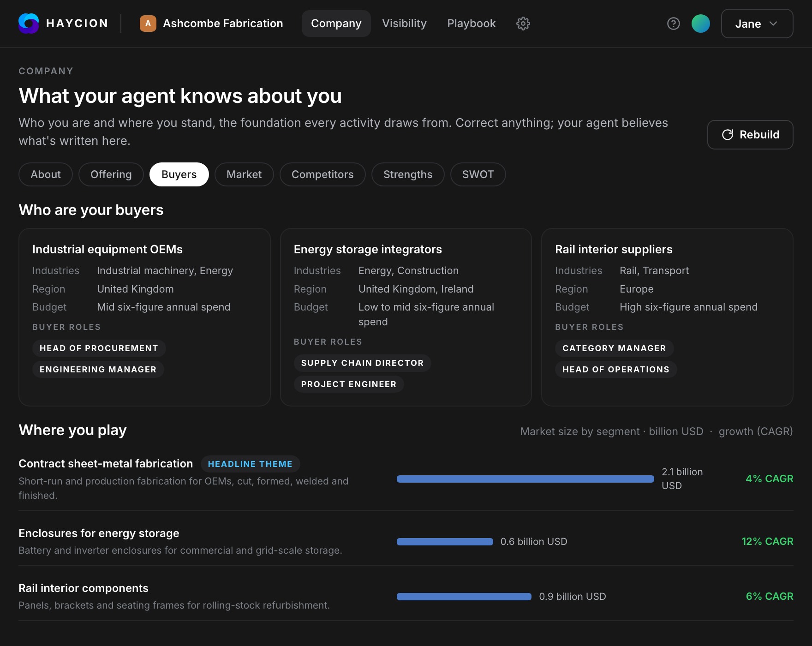Image resolution: width=812 pixels, height=646 pixels.
Task: Switch to the Company nav tab
Action: (x=336, y=24)
